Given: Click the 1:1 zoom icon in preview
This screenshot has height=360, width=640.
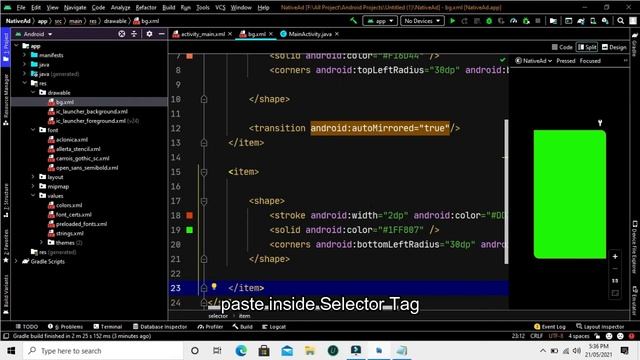Looking at the screenshot, I should pos(615,281).
